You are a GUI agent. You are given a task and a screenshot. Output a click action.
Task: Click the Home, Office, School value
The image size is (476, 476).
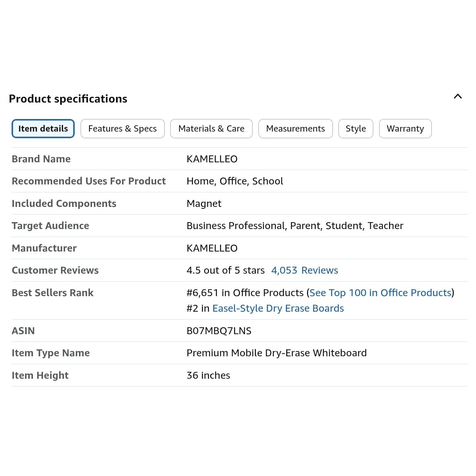[235, 181]
